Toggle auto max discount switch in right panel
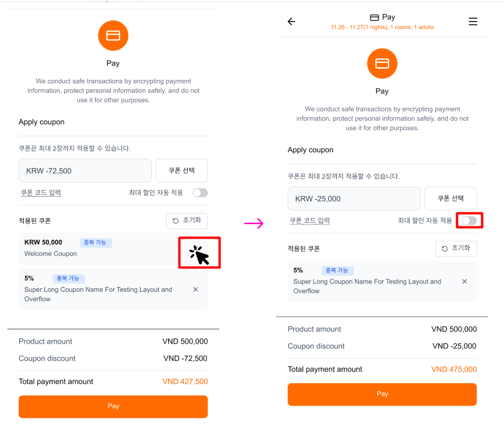 pos(469,221)
